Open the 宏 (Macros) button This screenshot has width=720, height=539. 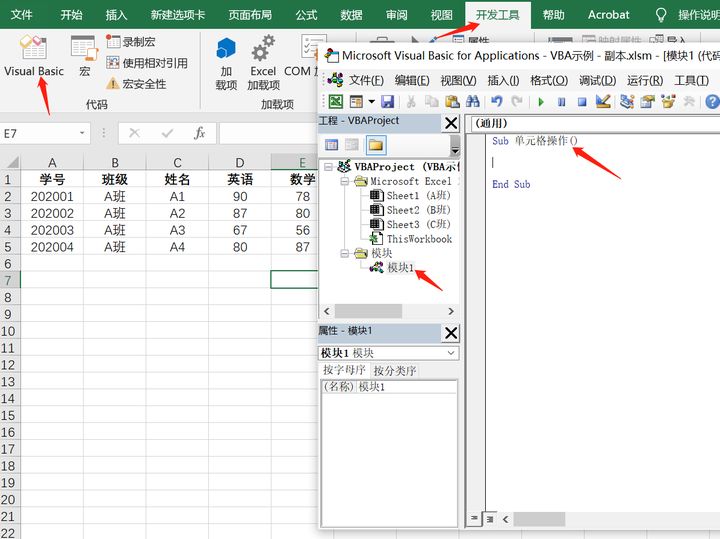point(84,56)
